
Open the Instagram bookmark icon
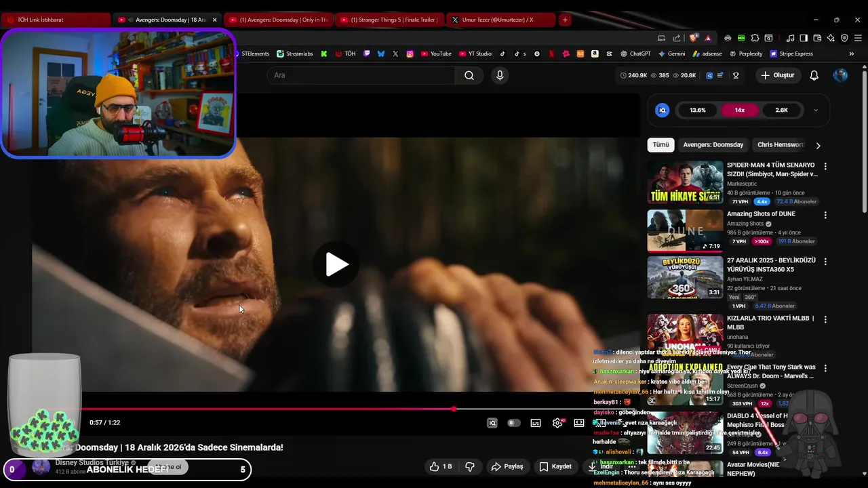click(x=410, y=54)
